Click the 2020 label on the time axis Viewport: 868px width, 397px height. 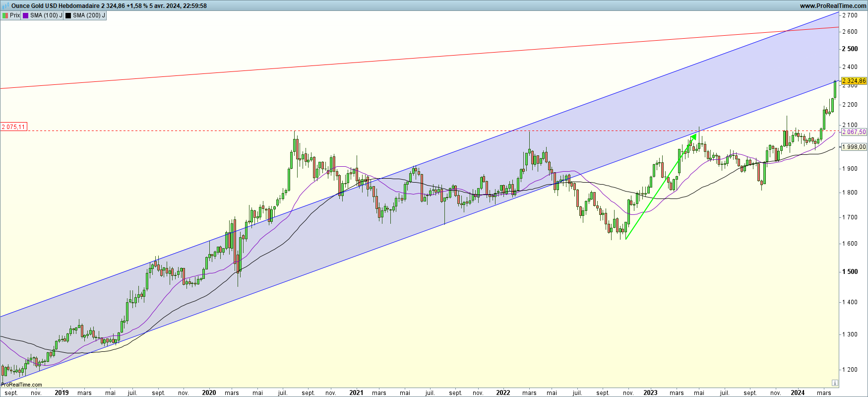point(209,393)
